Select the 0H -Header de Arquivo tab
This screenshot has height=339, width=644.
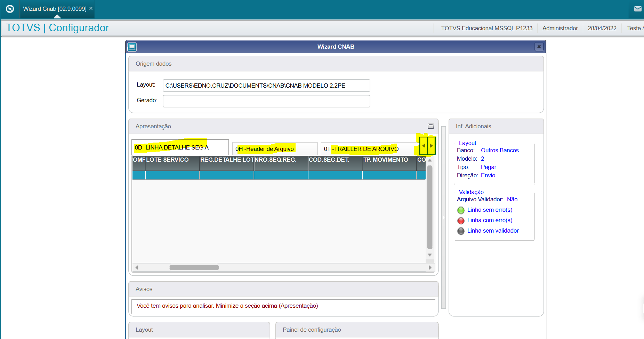coord(275,149)
